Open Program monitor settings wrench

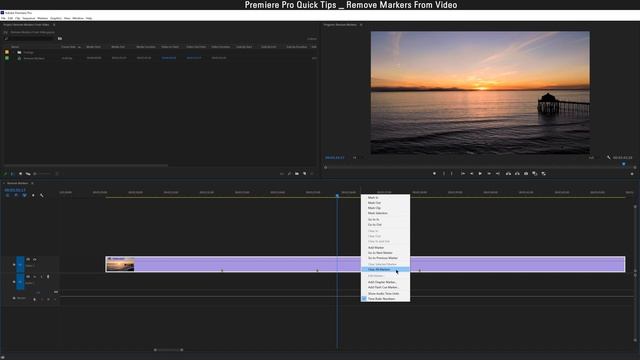click(x=608, y=158)
